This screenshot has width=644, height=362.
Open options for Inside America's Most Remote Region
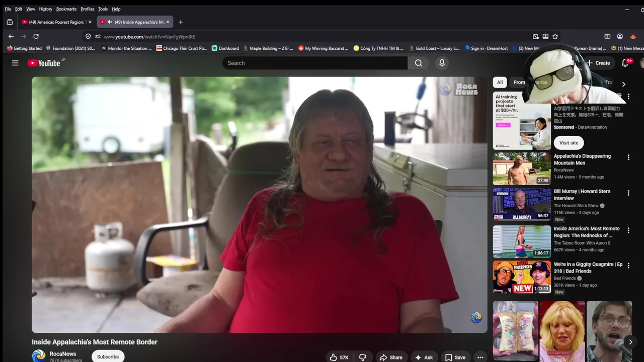coord(628,230)
